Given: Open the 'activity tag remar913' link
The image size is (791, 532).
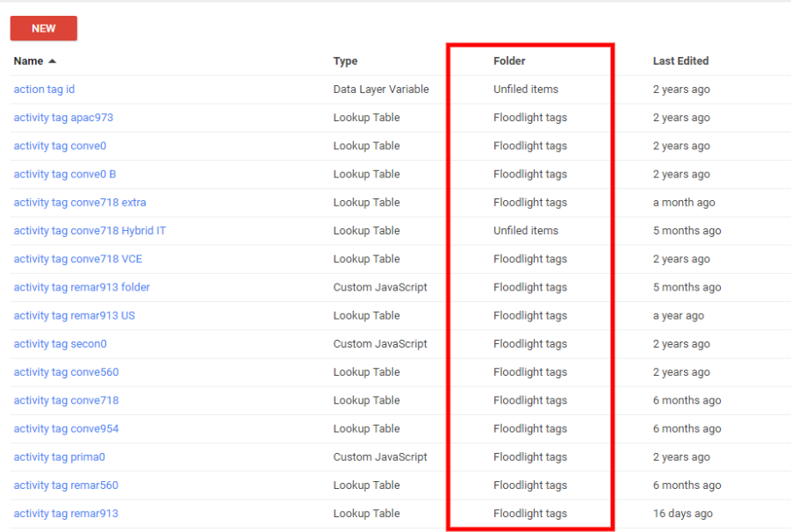Looking at the screenshot, I should 66,514.
